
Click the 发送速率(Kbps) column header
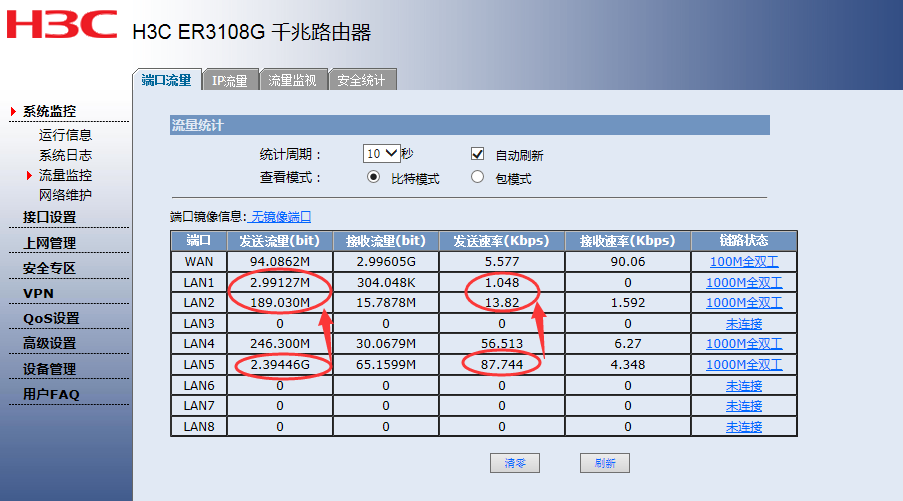pos(502,241)
